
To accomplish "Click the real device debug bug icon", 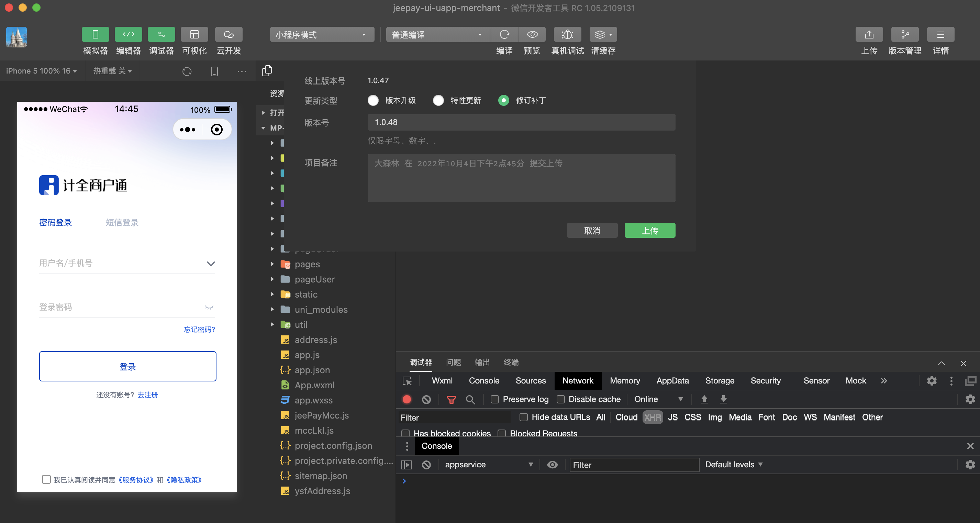I will [567, 35].
